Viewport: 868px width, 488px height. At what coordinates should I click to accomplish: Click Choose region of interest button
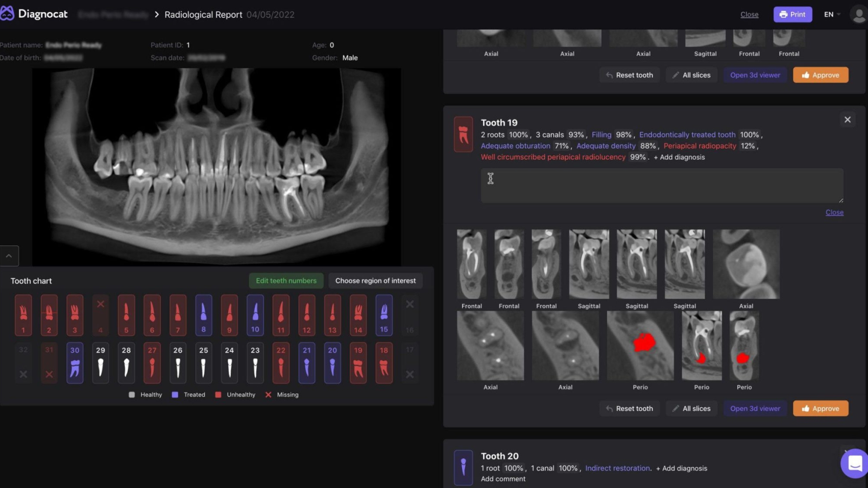375,281
